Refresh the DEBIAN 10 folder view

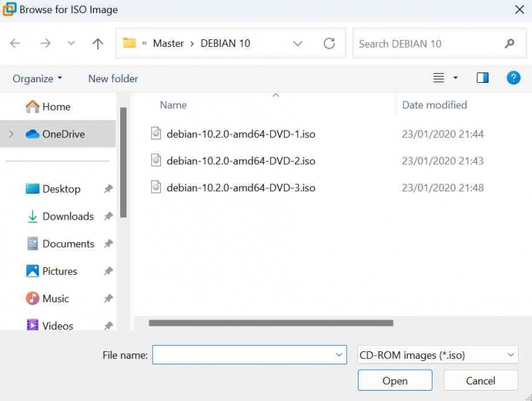(330, 43)
